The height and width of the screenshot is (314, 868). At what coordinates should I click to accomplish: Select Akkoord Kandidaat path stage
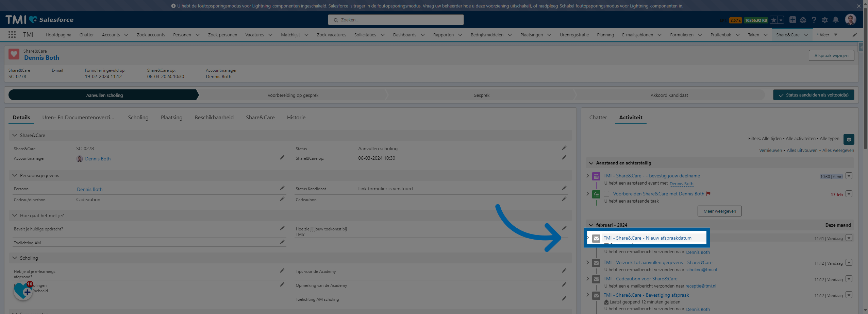[669, 95]
